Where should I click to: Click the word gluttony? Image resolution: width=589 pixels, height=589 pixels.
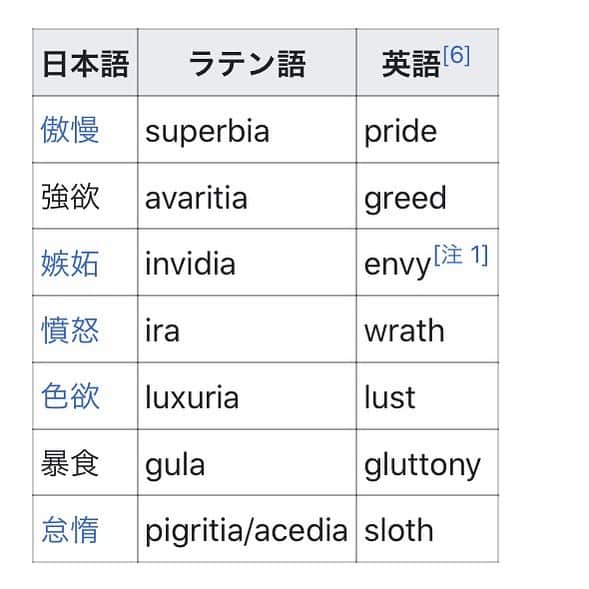[x=422, y=466]
